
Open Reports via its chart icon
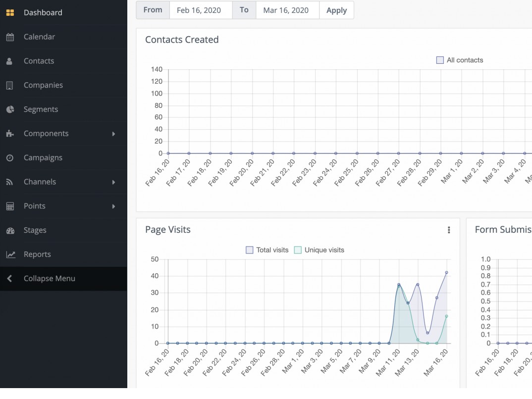point(10,254)
